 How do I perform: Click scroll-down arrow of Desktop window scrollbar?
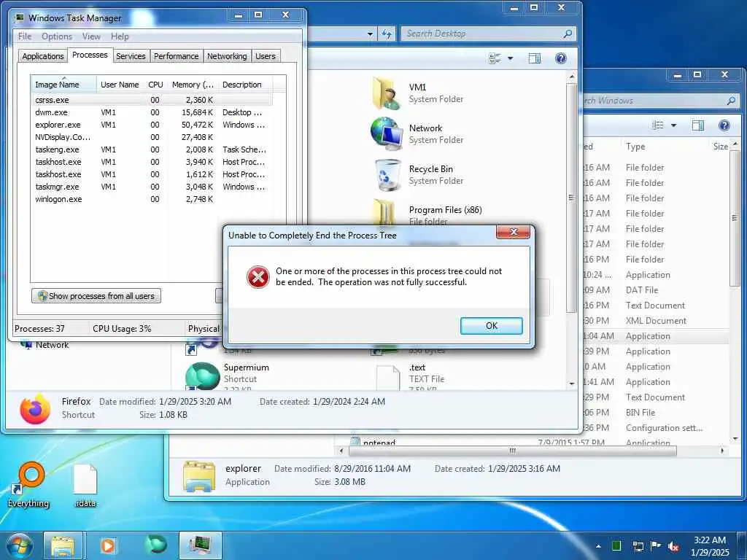[x=572, y=384]
